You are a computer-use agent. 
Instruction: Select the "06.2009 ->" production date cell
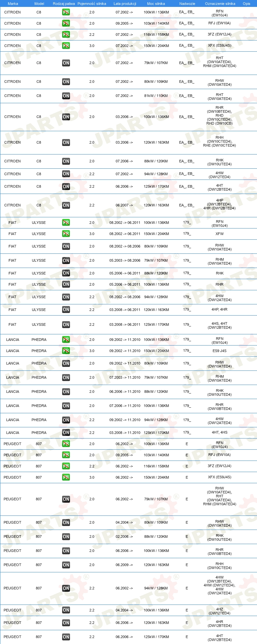pos(124,565)
